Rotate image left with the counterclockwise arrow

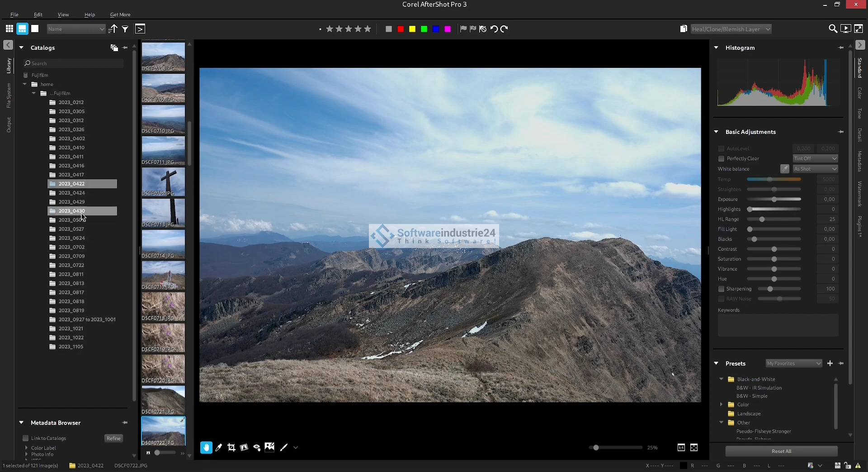point(494,29)
